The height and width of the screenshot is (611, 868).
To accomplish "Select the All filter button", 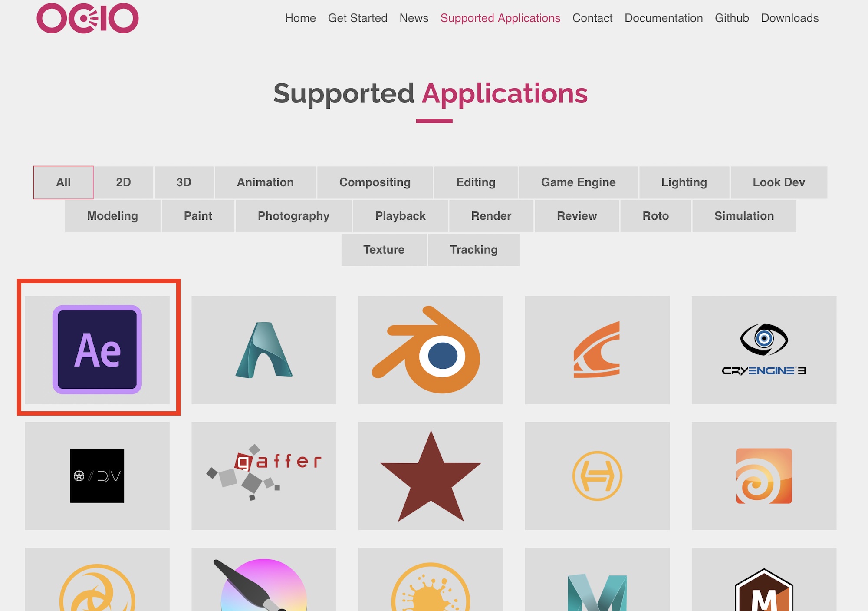I will pyautogui.click(x=63, y=182).
